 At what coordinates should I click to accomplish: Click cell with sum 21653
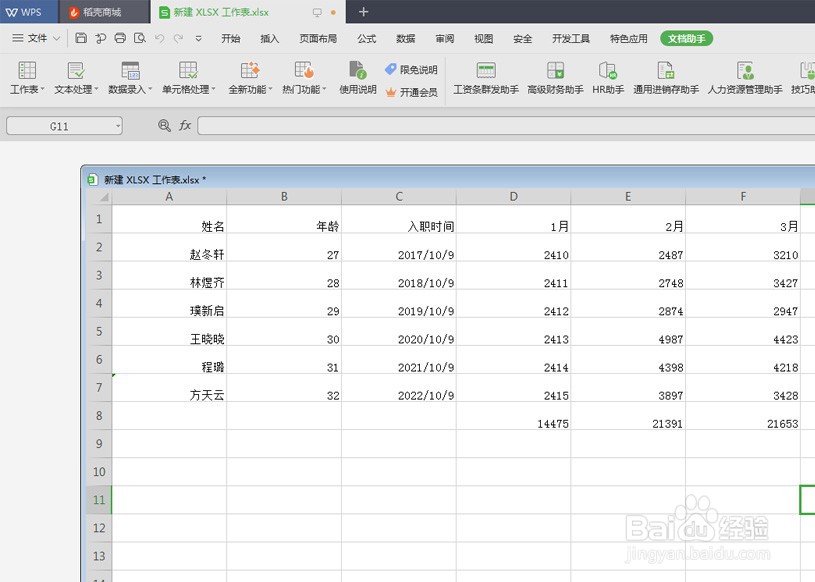point(743,416)
